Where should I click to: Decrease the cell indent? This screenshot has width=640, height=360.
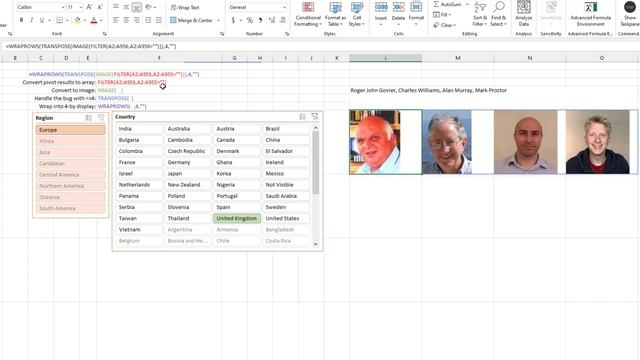coord(148,20)
